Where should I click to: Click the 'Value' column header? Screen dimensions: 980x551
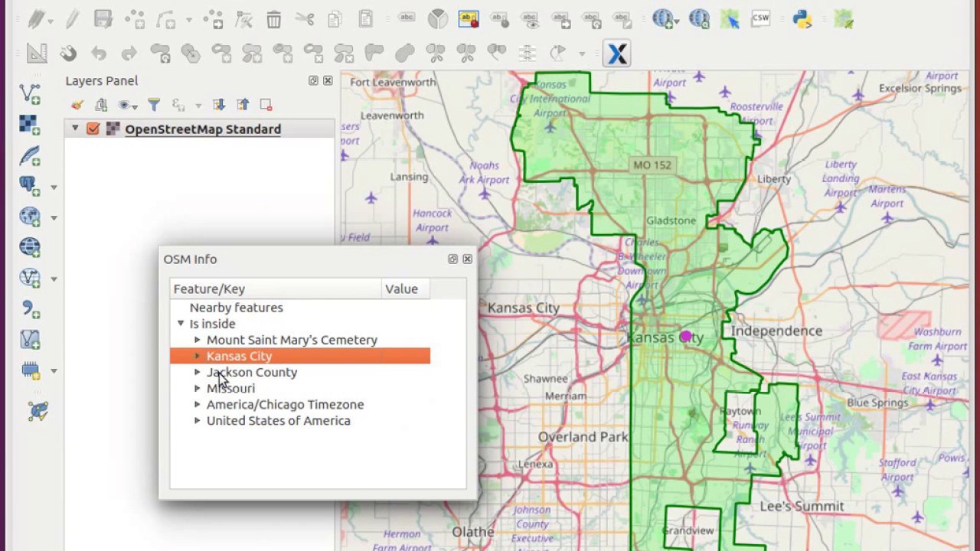point(406,289)
